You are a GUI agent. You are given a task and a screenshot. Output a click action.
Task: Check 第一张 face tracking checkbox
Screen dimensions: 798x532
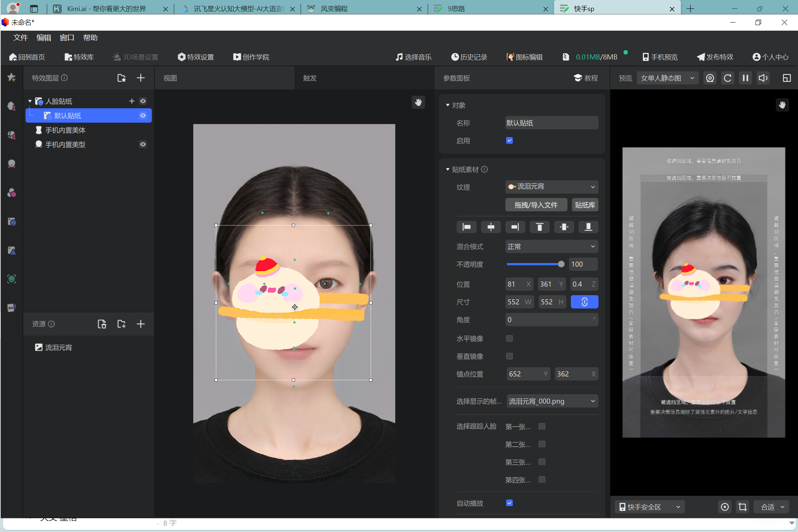(x=542, y=426)
